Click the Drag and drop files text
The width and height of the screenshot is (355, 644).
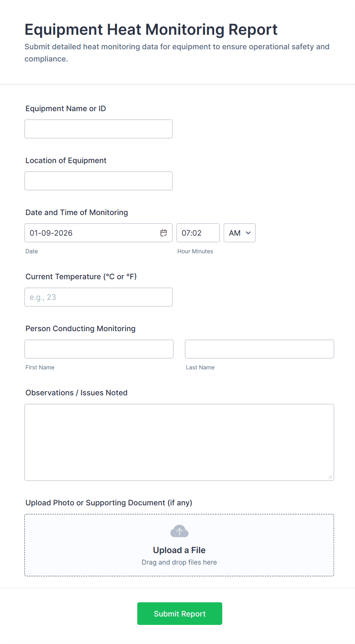pos(179,562)
